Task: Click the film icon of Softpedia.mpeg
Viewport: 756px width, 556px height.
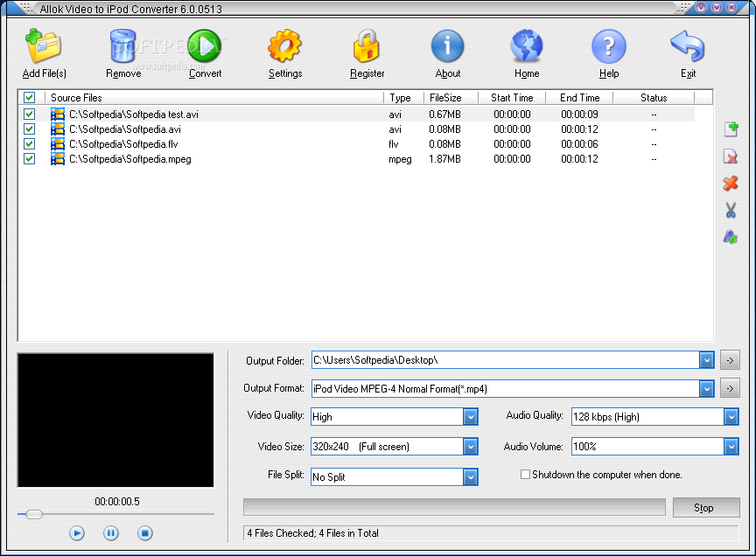Action: point(58,159)
